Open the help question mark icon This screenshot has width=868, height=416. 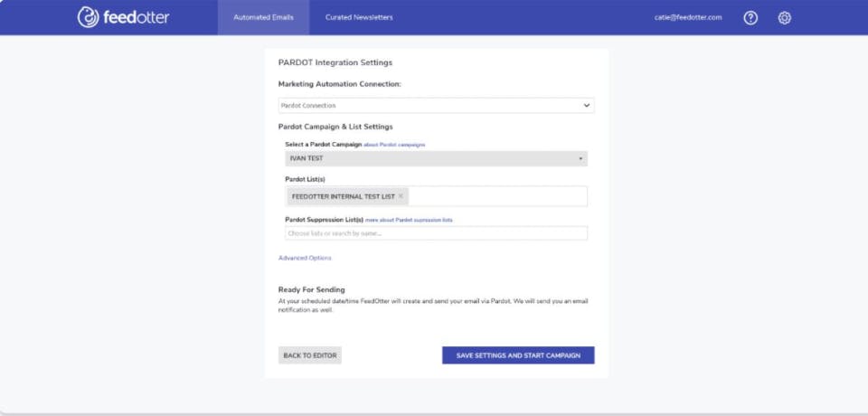point(750,18)
